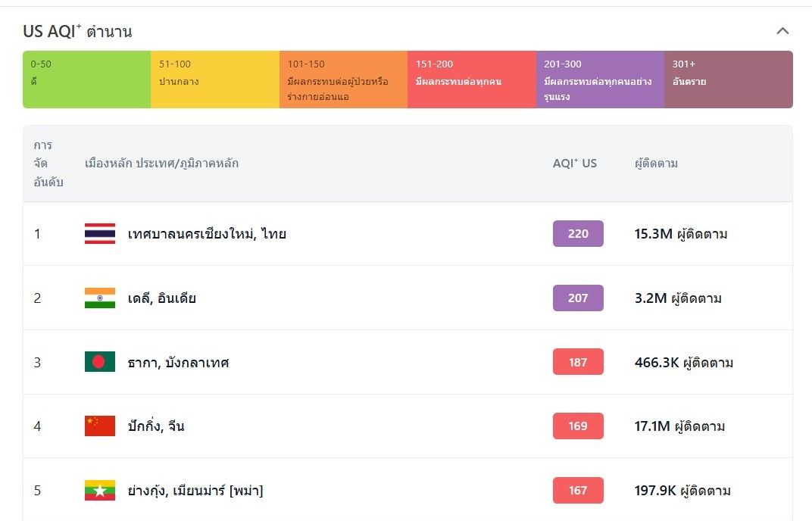This screenshot has width=812, height=521.
Task: Select the red 151-200 legend swatch
Action: (x=472, y=80)
